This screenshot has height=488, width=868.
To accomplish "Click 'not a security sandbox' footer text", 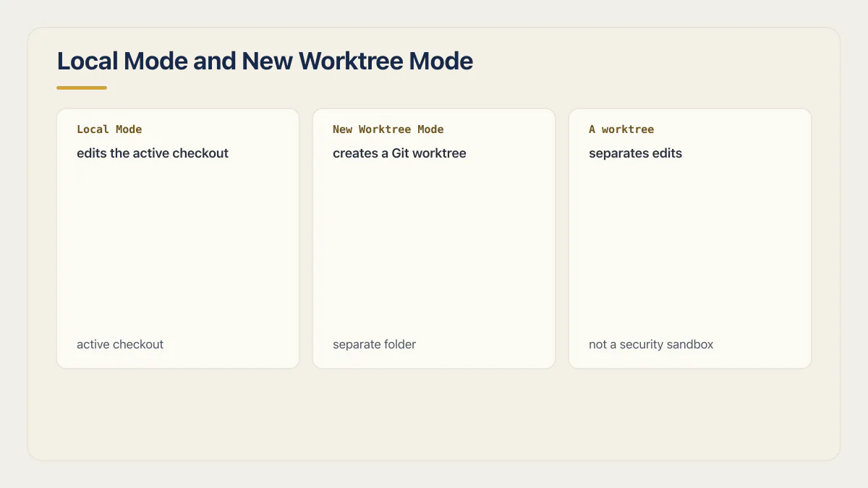I will point(651,344).
